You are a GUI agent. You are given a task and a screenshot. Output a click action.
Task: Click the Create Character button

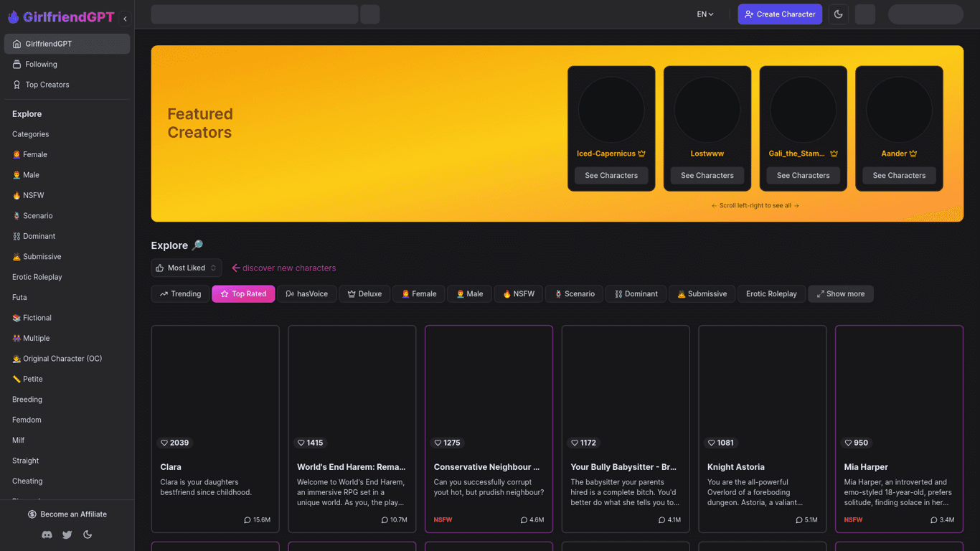[779, 14]
